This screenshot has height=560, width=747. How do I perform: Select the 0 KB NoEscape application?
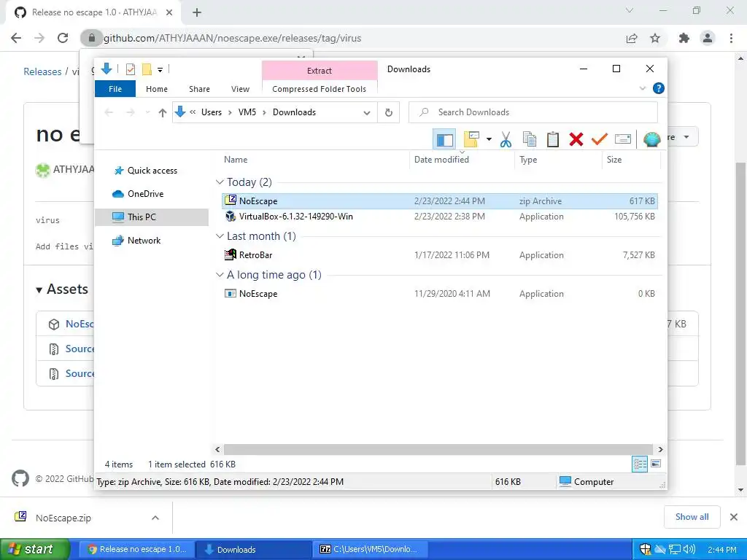[440, 294]
